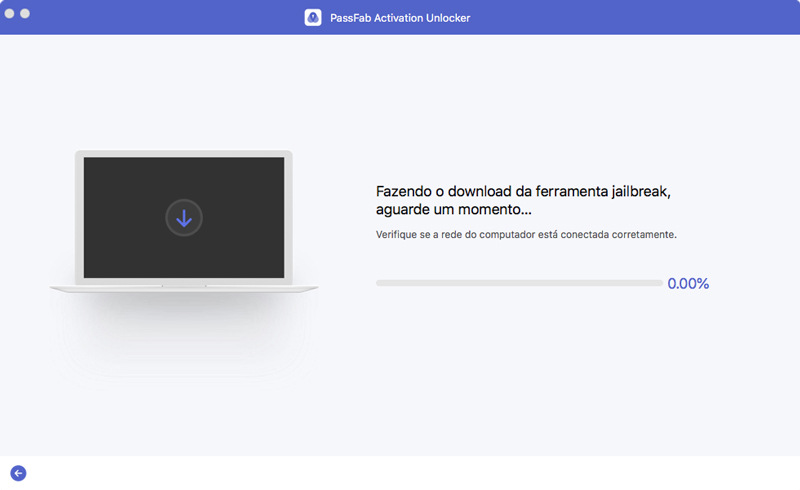Click the 'Fazendo o download da ferramenta jailbreak' heading
Viewport: 800px width, 490px height.
click(x=523, y=200)
